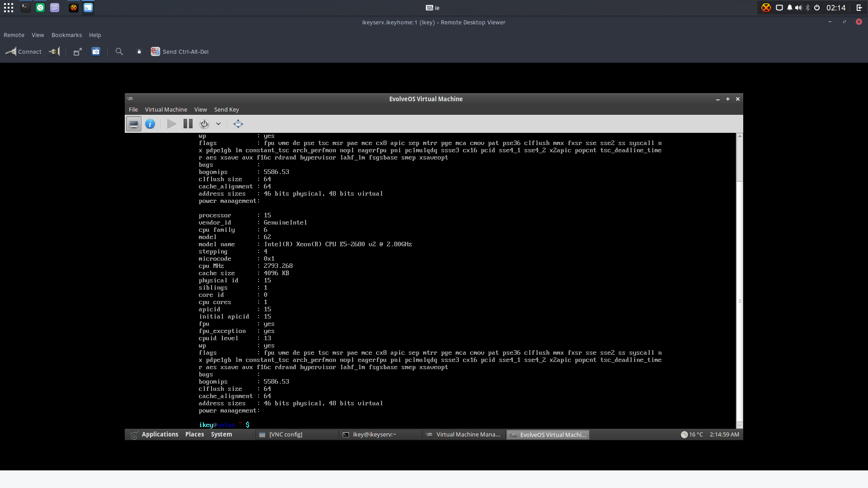868x488 pixels.
Task: Click the logout/session icon at panel end
Action: point(859,8)
